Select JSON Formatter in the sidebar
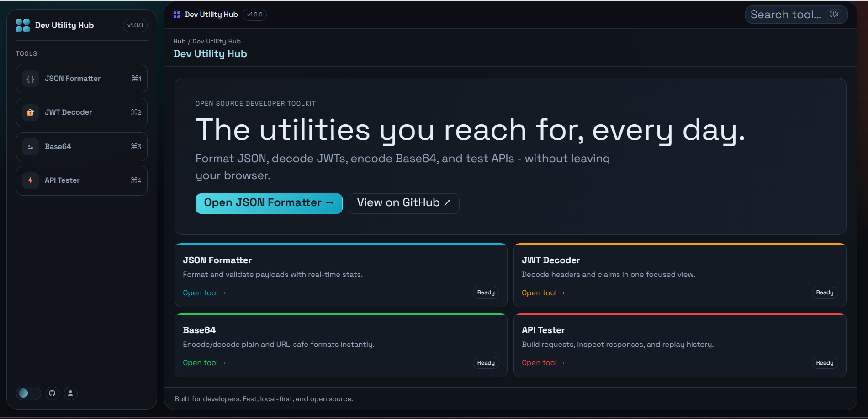 click(82, 79)
